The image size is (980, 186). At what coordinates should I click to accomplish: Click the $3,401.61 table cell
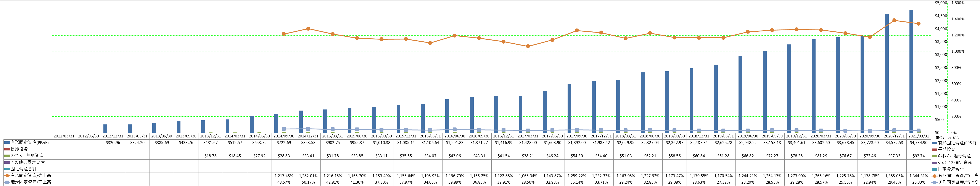click(797, 143)
